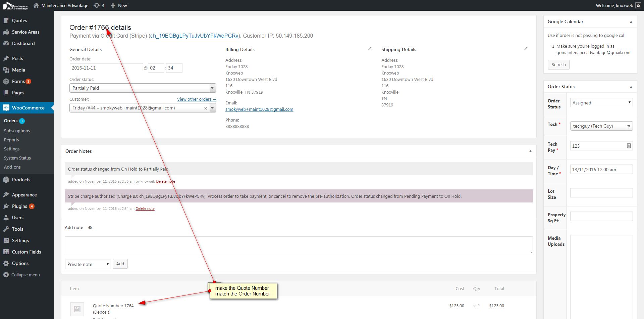Click the home icon beside Maintenance Advantage
The height and width of the screenshot is (319, 644).
[36, 5]
